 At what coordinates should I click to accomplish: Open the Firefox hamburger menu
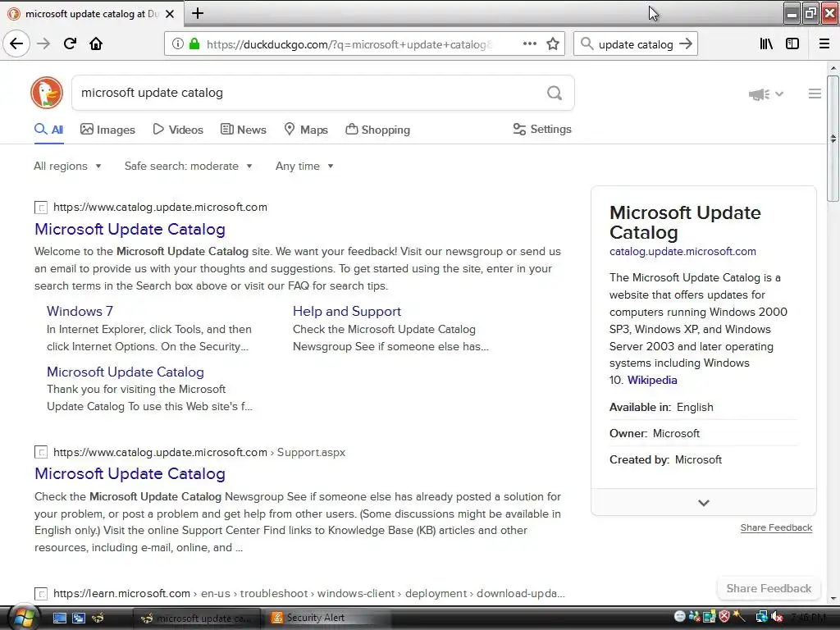coord(824,44)
